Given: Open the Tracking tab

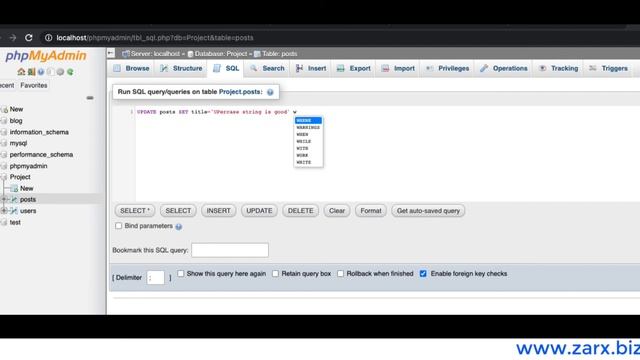Looking at the screenshot, I should click(x=558, y=69).
